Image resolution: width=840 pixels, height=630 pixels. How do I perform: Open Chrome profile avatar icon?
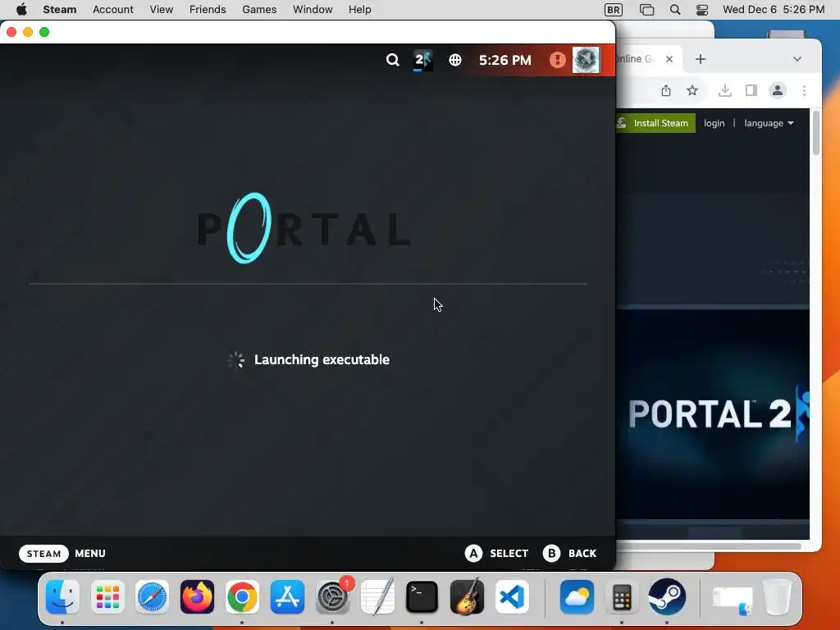click(x=778, y=90)
